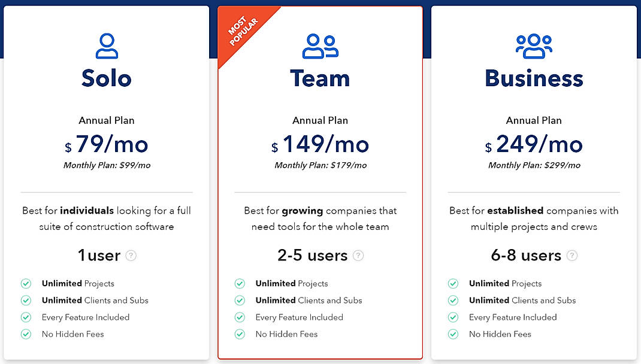Click the Annual Plan label on Business card

click(534, 120)
